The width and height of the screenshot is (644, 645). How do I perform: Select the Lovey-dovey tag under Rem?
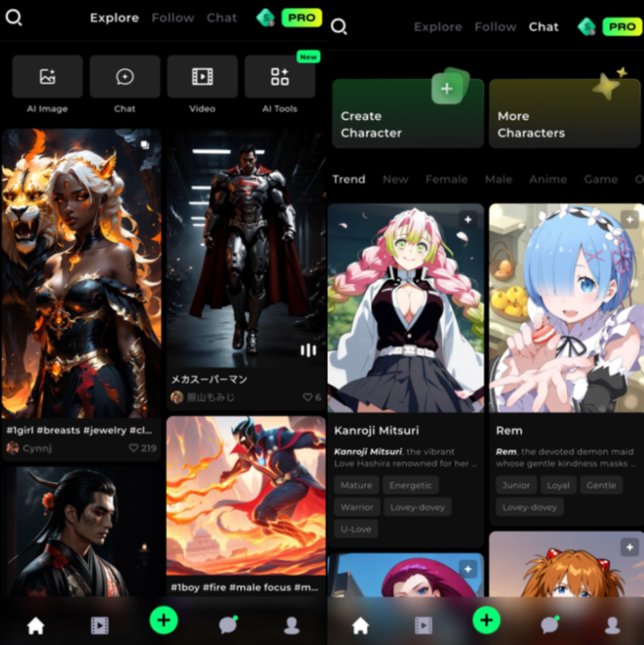(x=529, y=507)
